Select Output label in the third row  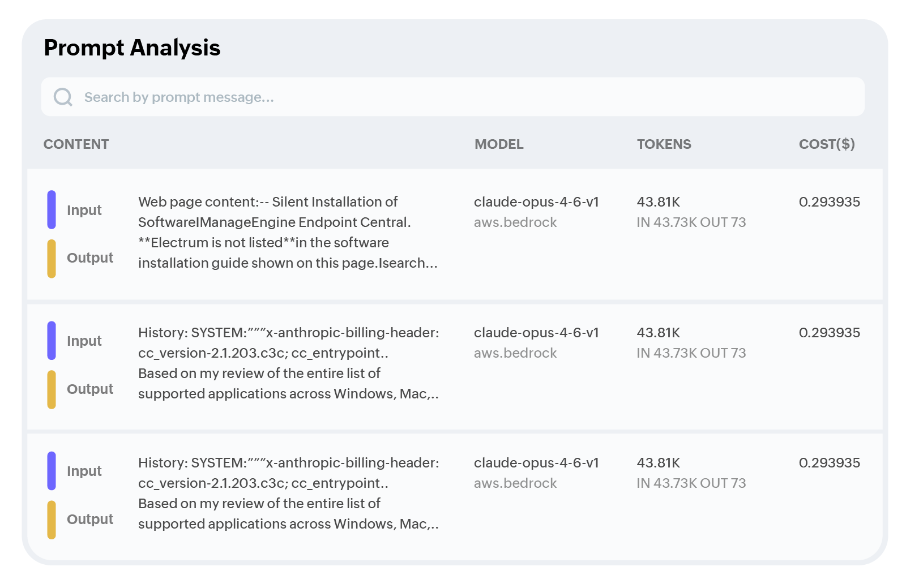[x=90, y=519]
